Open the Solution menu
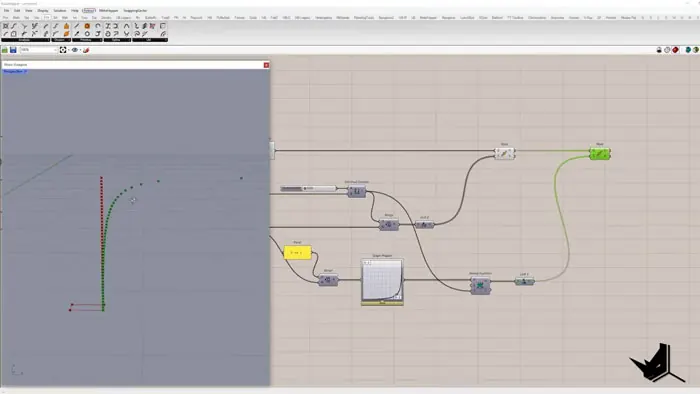This screenshot has height=394, width=700. pos(60,10)
